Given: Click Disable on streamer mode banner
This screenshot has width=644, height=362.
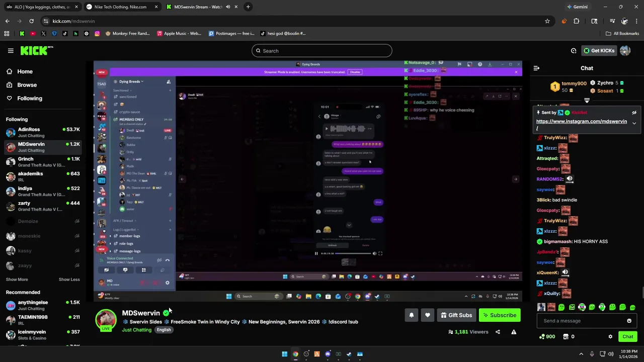Looking at the screenshot, I should pos(355,72).
